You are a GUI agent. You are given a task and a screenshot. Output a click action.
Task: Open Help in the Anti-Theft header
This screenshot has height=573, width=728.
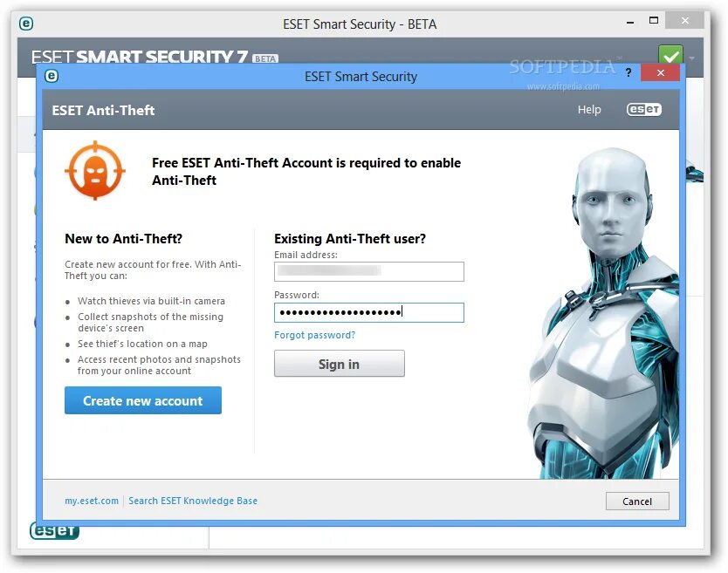point(589,110)
